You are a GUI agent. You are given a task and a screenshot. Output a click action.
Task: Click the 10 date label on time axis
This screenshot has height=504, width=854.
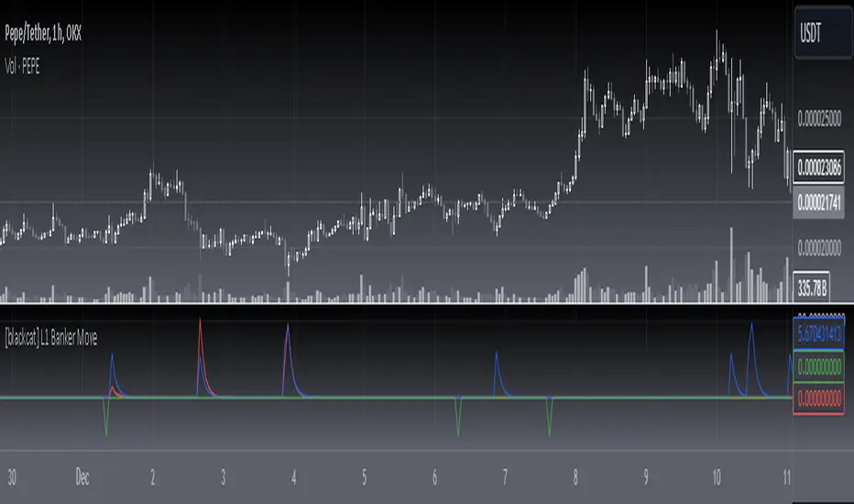click(x=717, y=477)
